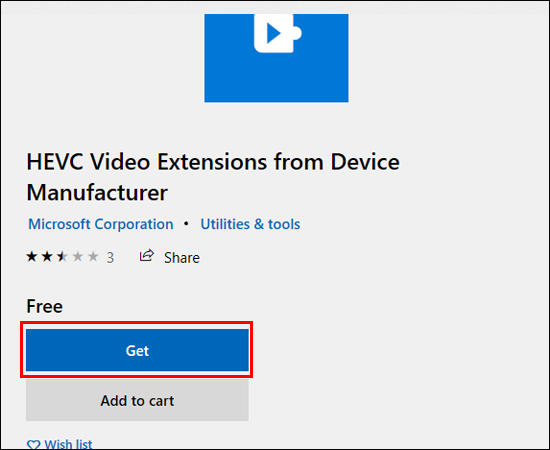This screenshot has width=550, height=450.
Task: Click the Add to cart button
Action: [x=137, y=401]
